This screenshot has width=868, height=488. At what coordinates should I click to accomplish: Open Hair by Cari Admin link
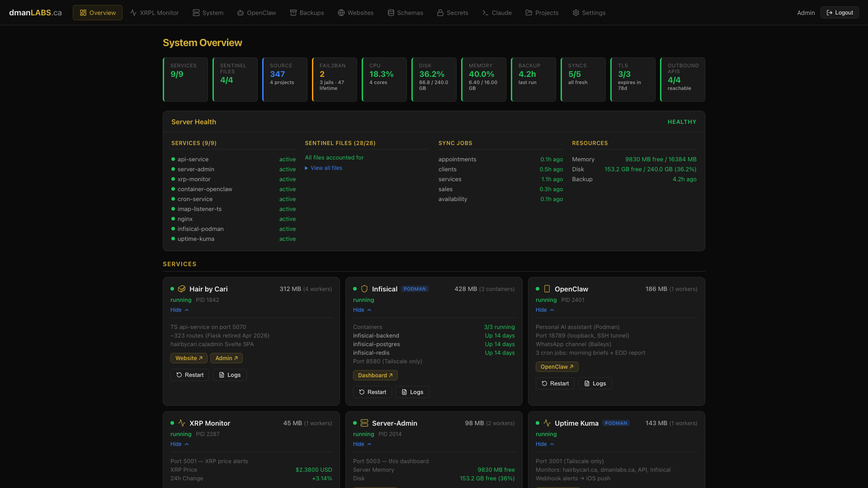coord(226,358)
